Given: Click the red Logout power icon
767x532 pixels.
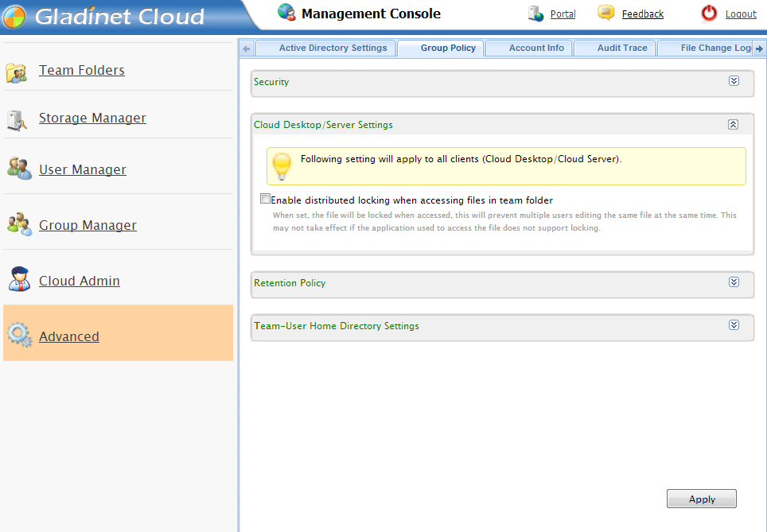Looking at the screenshot, I should point(709,14).
